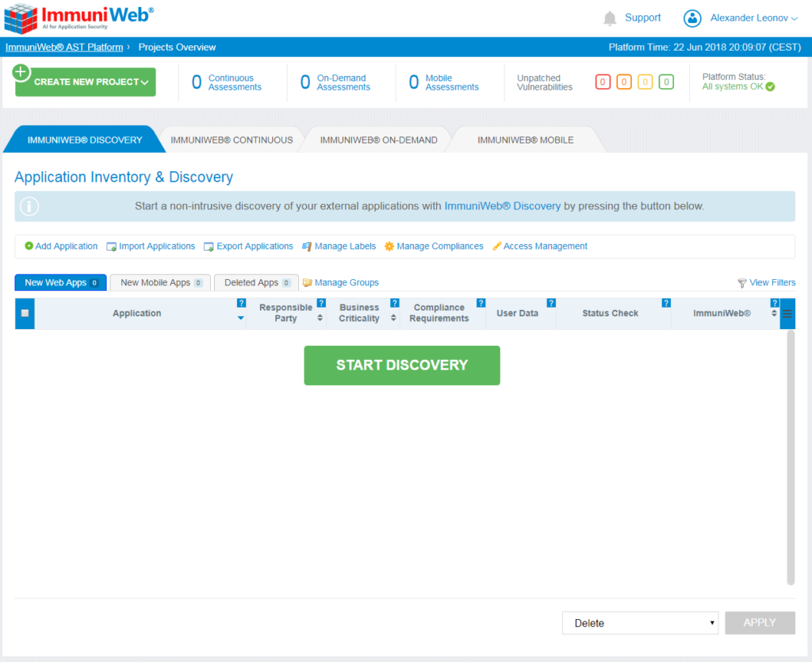The image size is (812, 662).
Task: Click the View Filters funnel icon
Action: point(742,283)
